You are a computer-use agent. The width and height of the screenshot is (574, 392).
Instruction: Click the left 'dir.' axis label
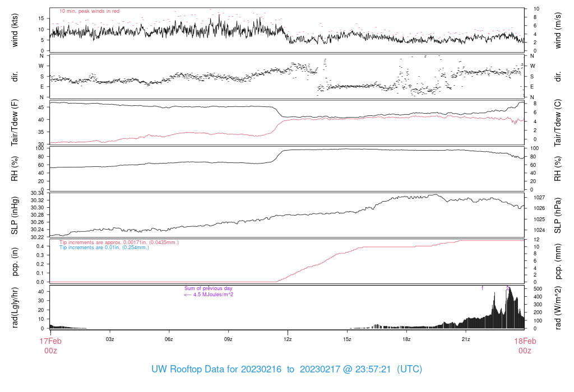[15, 77]
